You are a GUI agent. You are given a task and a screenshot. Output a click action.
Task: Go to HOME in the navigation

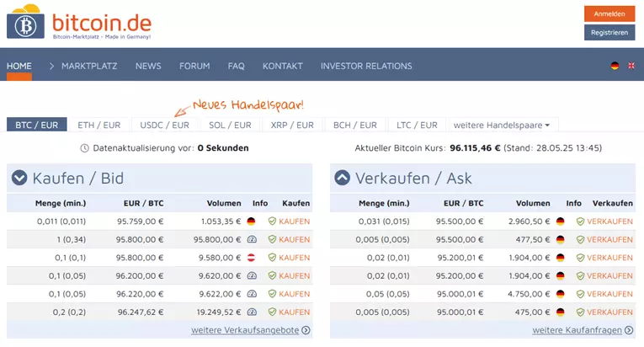(x=19, y=66)
